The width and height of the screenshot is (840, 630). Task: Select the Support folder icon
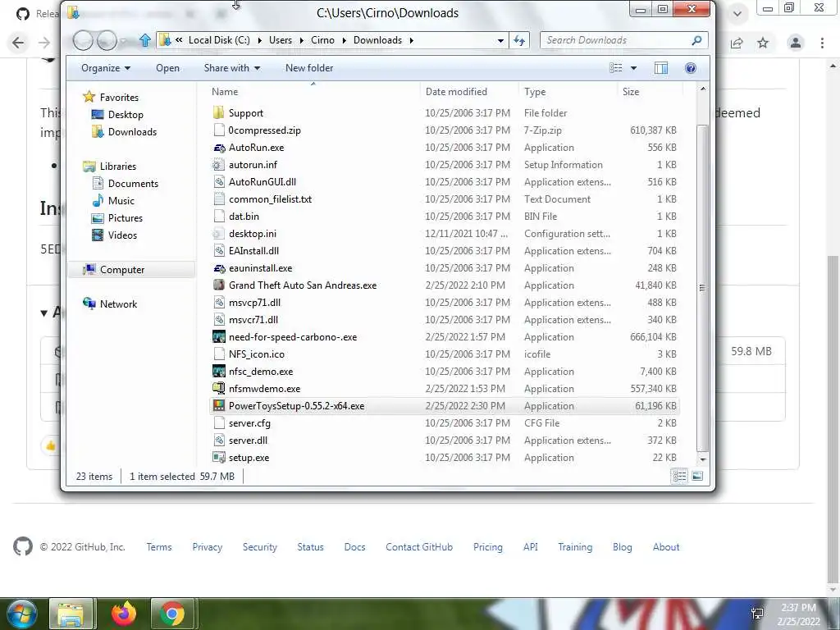(x=218, y=113)
